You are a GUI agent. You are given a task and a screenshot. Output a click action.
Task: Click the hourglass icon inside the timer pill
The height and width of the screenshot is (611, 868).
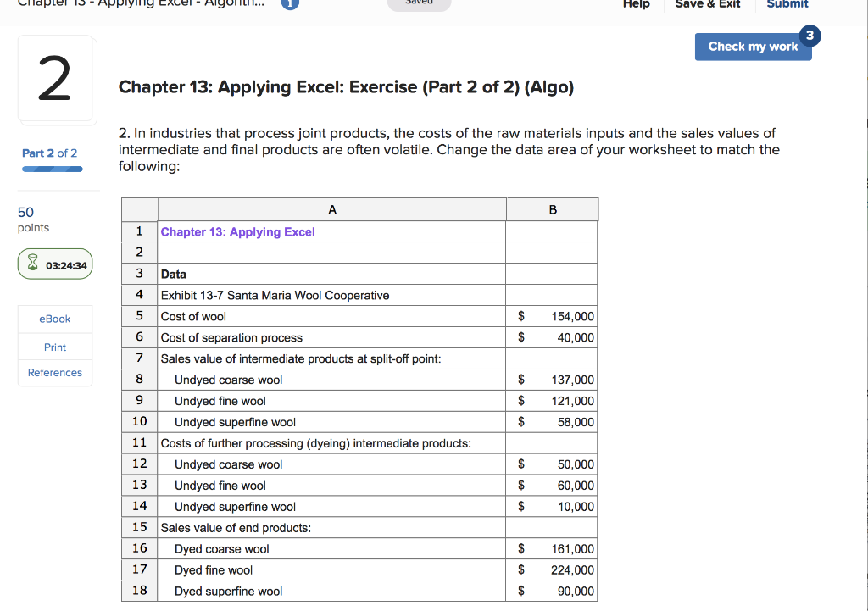pos(31,264)
